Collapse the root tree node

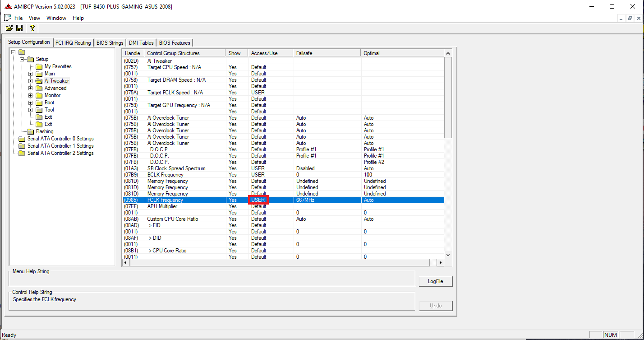[13, 52]
